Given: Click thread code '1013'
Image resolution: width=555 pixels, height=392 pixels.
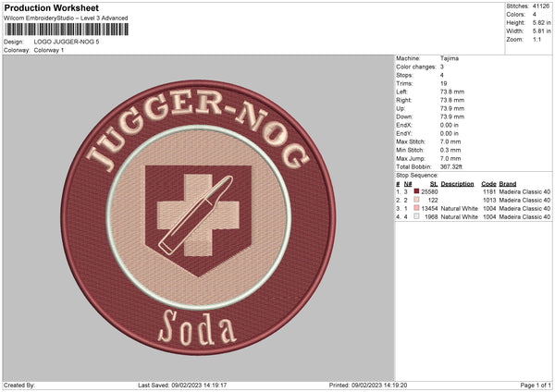Looking at the screenshot, I should pyautogui.click(x=489, y=200).
